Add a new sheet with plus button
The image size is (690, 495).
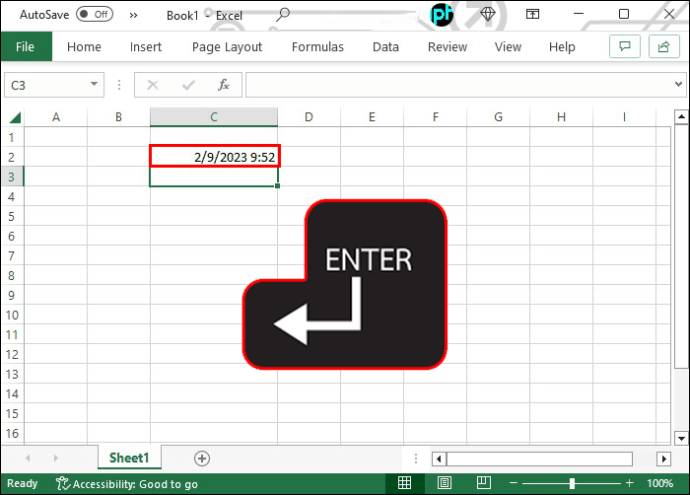tap(202, 458)
